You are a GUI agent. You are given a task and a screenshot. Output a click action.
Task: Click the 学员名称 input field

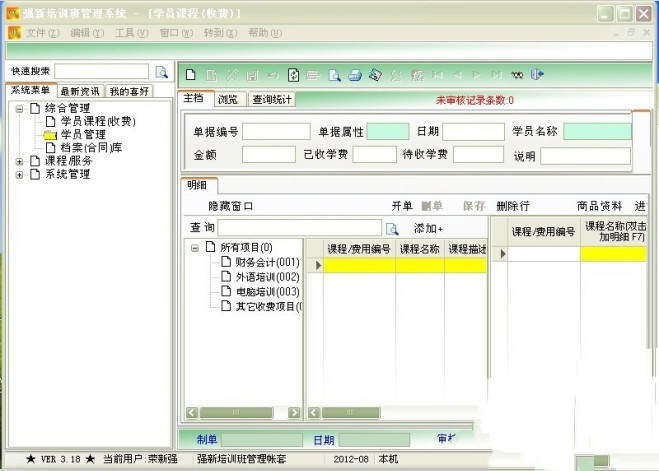click(597, 132)
